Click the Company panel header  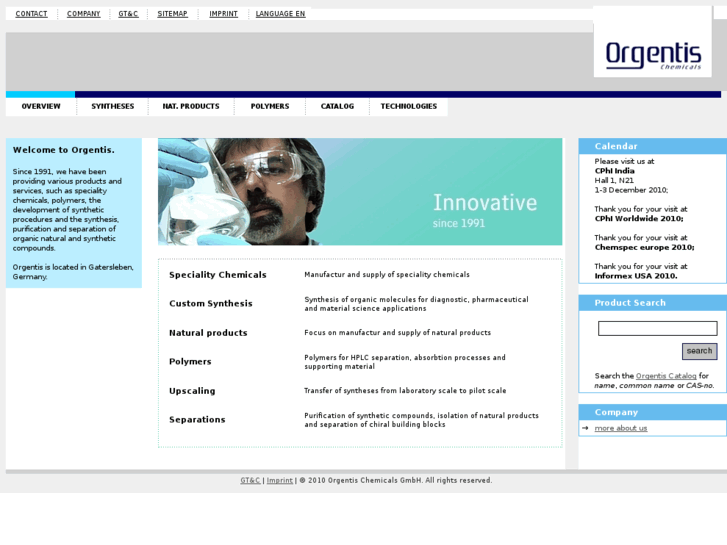pos(652,412)
